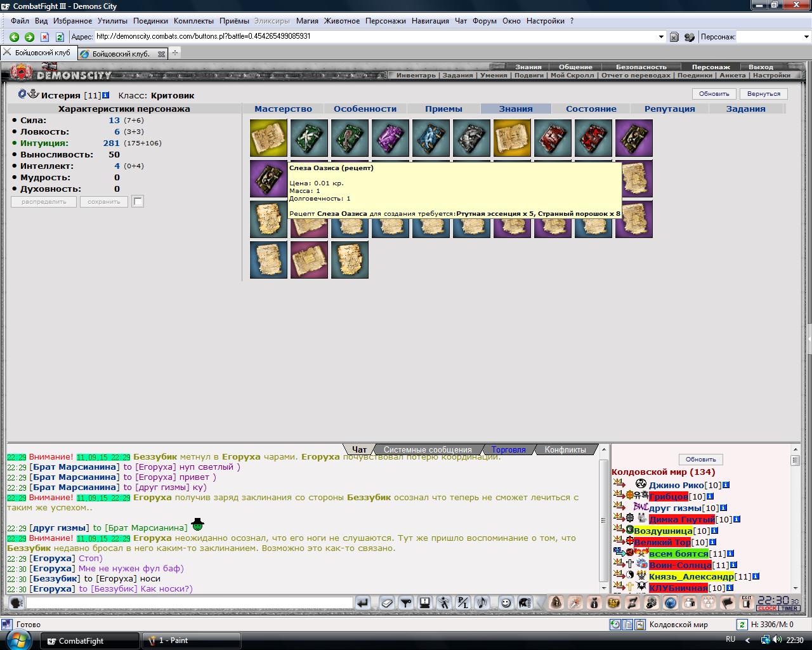
Task: Click the 1 - Paint taskbar button
Action: point(191,640)
